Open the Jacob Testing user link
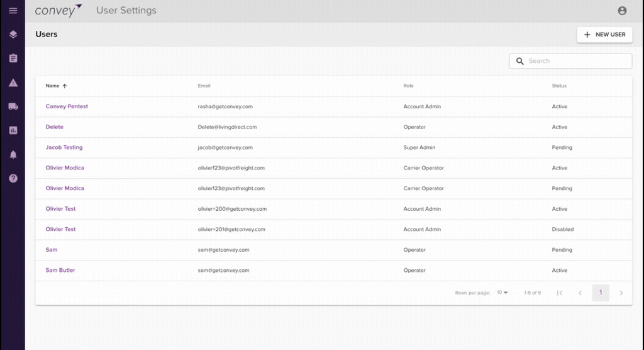 tap(64, 147)
